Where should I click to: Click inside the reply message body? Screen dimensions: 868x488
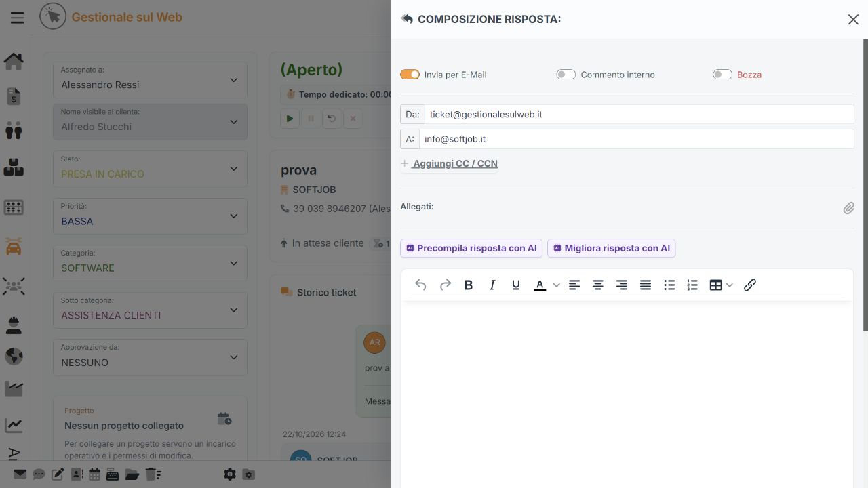[627, 393]
